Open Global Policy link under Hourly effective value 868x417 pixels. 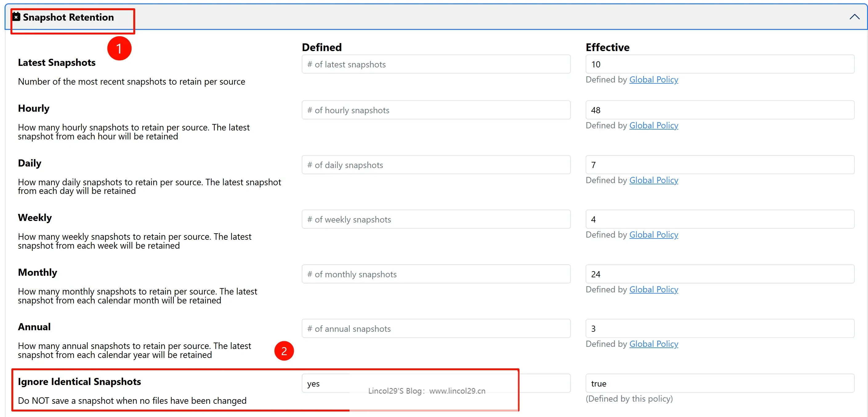point(653,126)
